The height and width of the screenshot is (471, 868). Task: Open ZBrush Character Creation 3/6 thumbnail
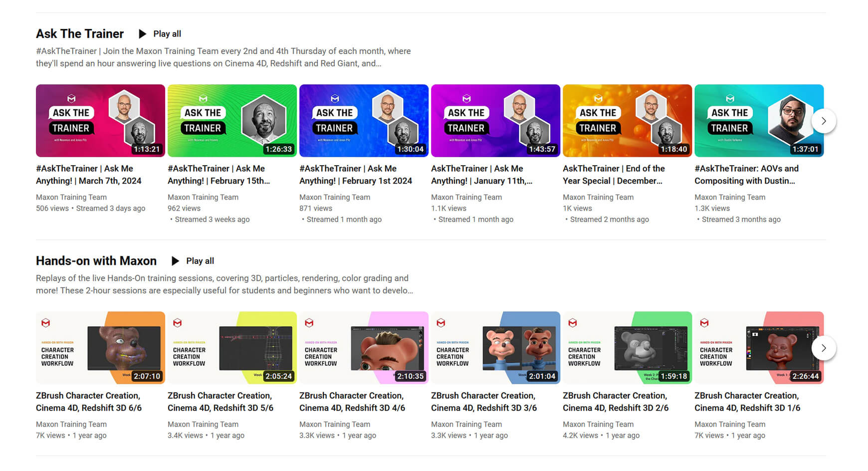point(495,348)
